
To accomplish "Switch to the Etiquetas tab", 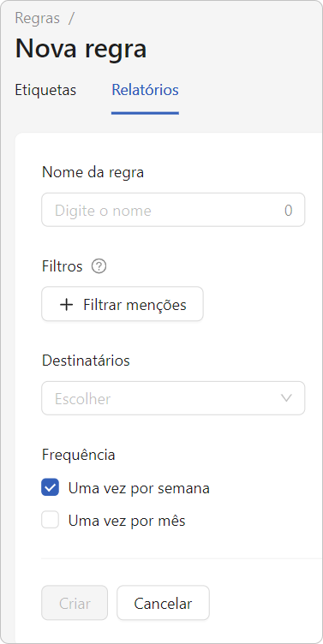I will 45,90.
